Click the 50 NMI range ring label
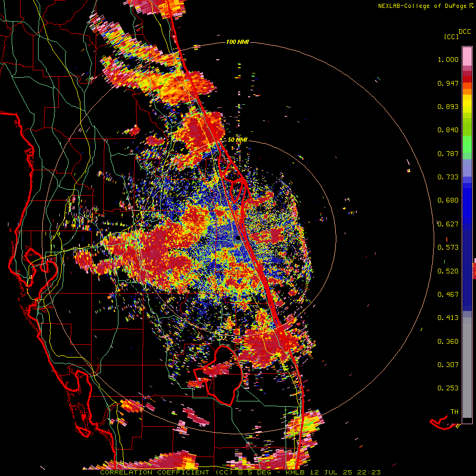 pos(237,140)
